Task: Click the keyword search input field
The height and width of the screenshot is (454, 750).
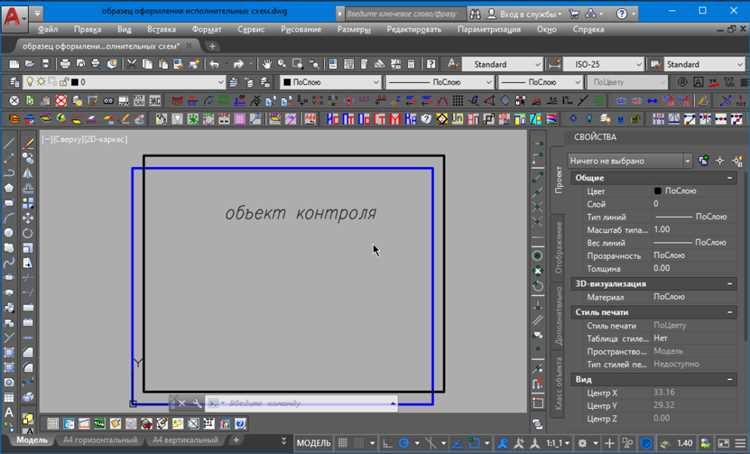Action: (x=405, y=14)
